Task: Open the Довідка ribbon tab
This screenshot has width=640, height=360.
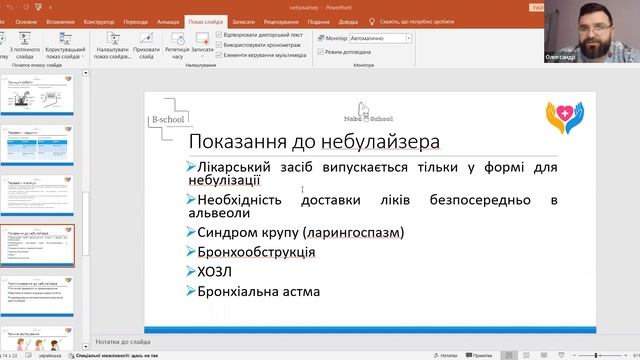Action: coord(348,22)
